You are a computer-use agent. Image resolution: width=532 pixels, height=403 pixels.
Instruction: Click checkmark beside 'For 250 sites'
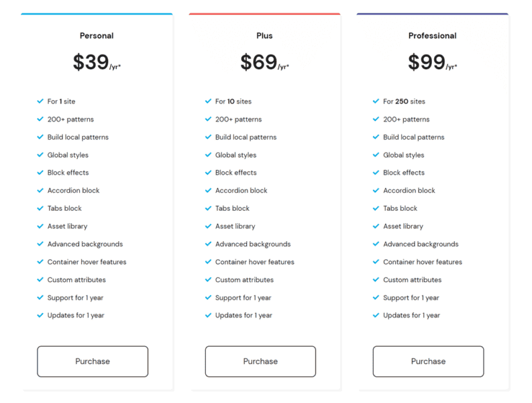[x=376, y=101]
